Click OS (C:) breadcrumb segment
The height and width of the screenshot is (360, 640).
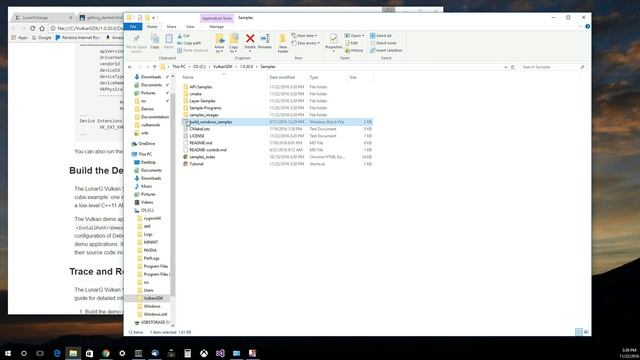click(200, 67)
